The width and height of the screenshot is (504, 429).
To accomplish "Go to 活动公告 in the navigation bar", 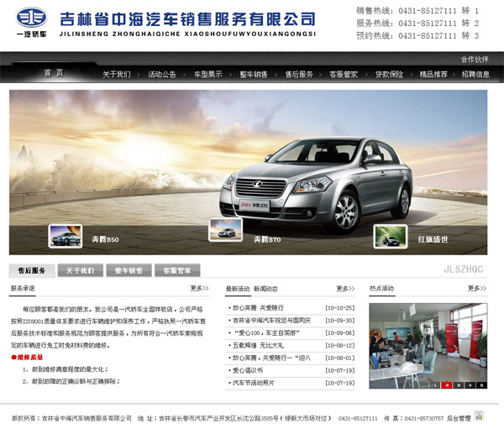I will click(x=162, y=74).
